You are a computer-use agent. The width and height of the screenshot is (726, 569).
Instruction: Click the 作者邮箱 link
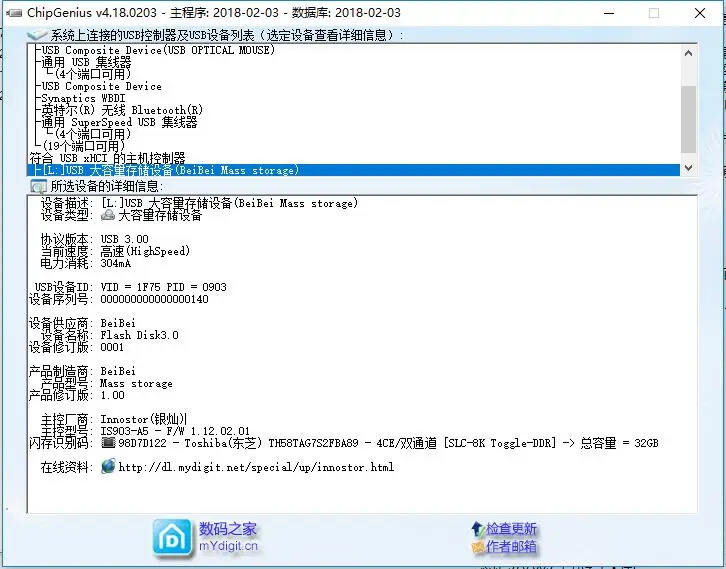(511, 547)
